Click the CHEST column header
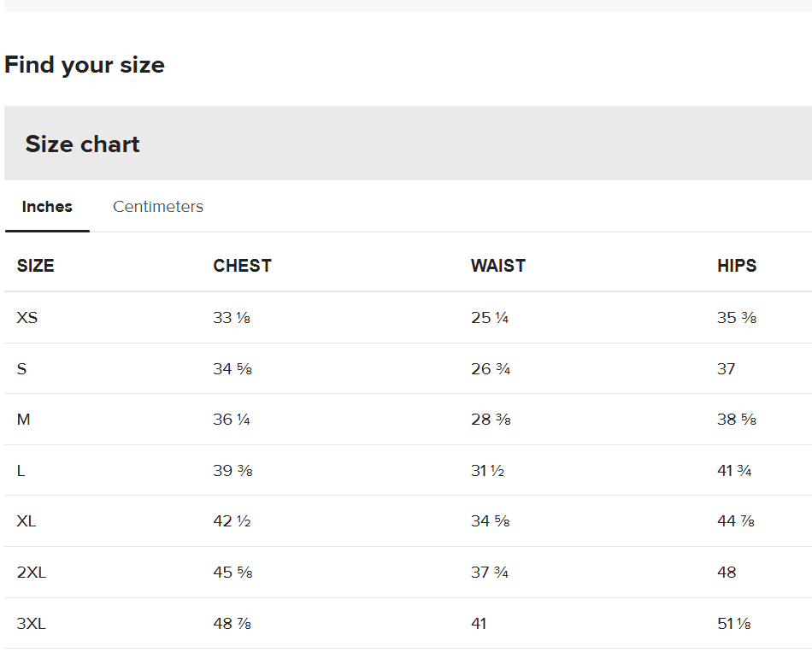 click(242, 266)
